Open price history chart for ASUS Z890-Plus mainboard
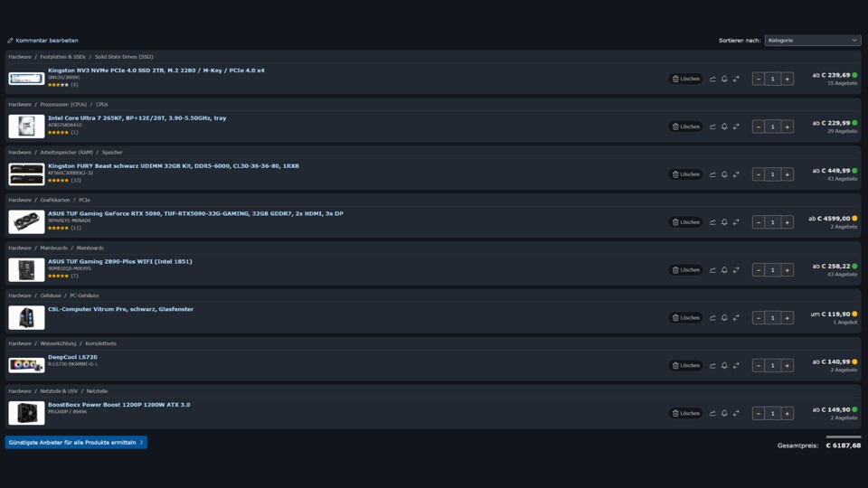 click(712, 270)
